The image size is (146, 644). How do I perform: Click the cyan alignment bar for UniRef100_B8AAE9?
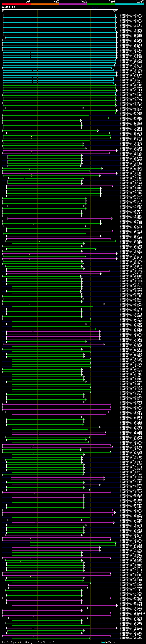pyautogui.click(x=60, y=50)
